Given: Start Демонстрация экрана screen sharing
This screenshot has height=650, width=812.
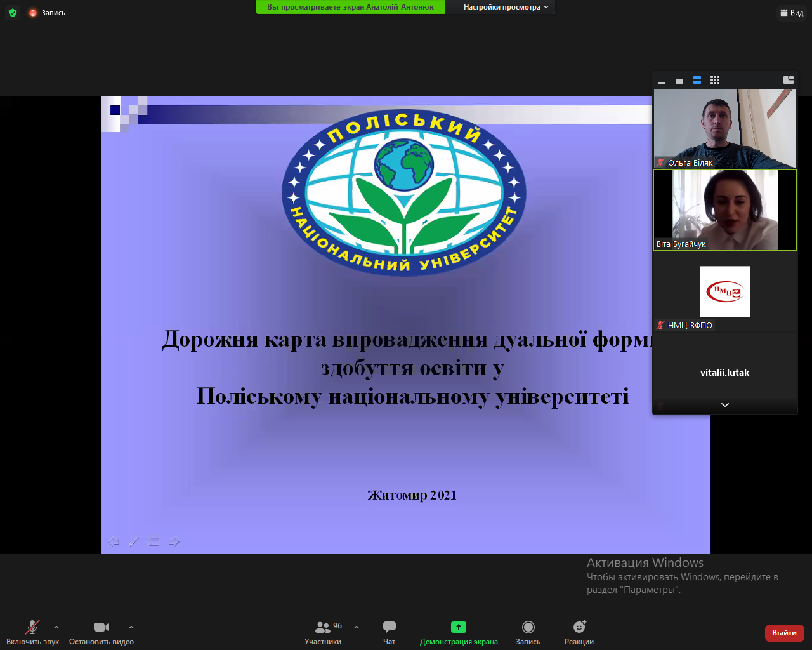Looking at the screenshot, I should coord(459,632).
